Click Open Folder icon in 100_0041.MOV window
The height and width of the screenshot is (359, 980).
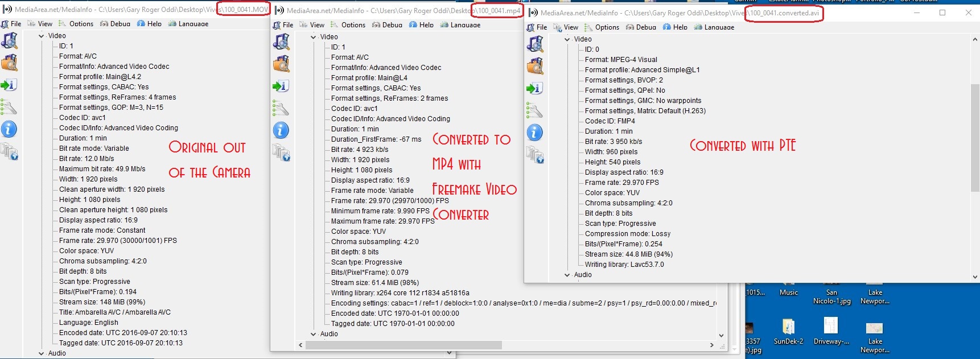9,63
